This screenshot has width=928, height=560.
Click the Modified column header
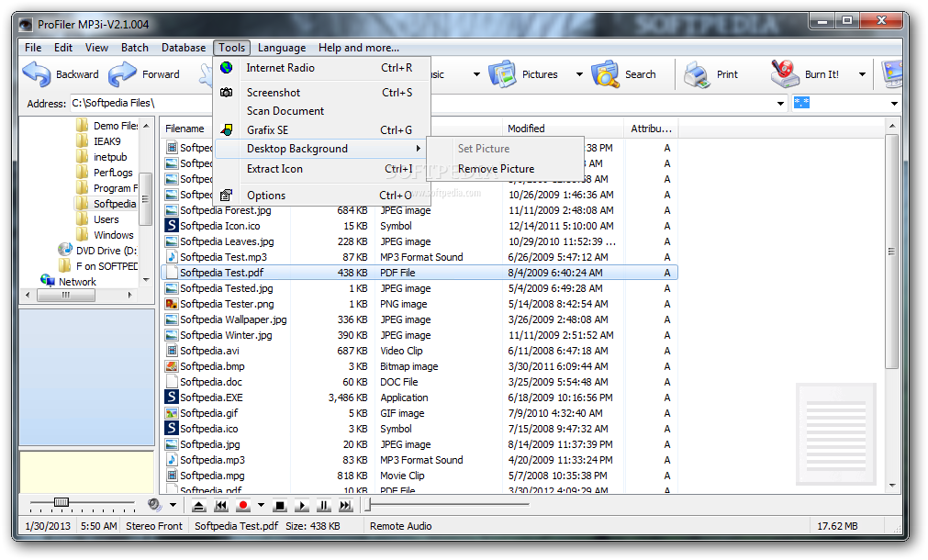(x=563, y=129)
